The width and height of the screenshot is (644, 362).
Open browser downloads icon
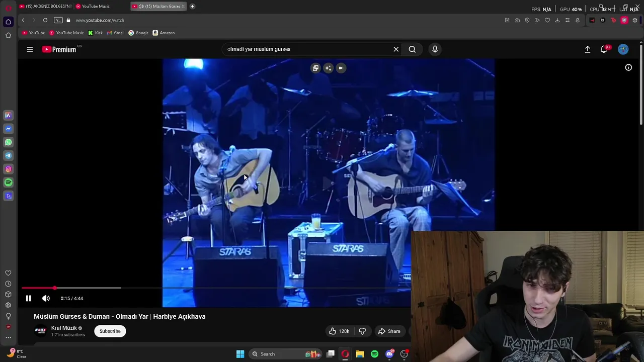click(x=557, y=20)
